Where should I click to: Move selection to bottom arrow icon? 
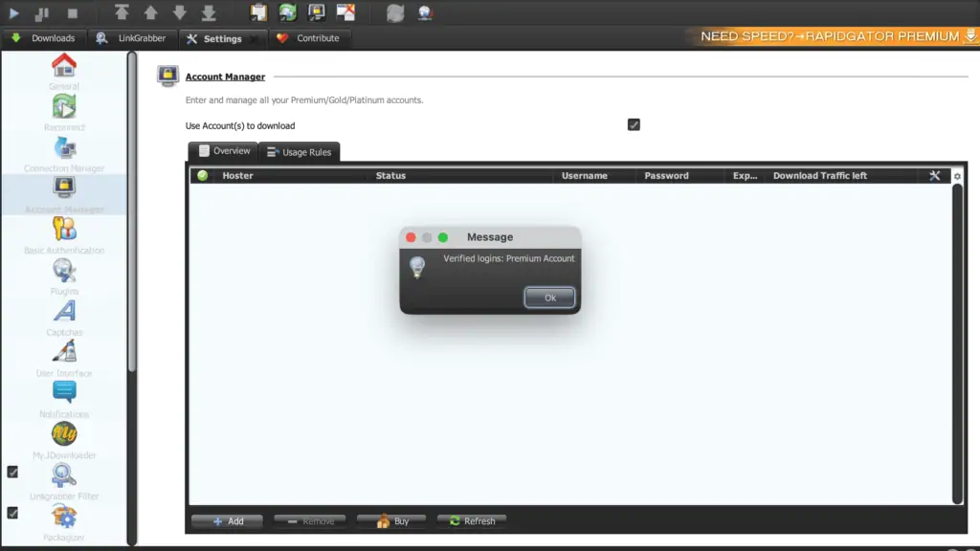[209, 11]
